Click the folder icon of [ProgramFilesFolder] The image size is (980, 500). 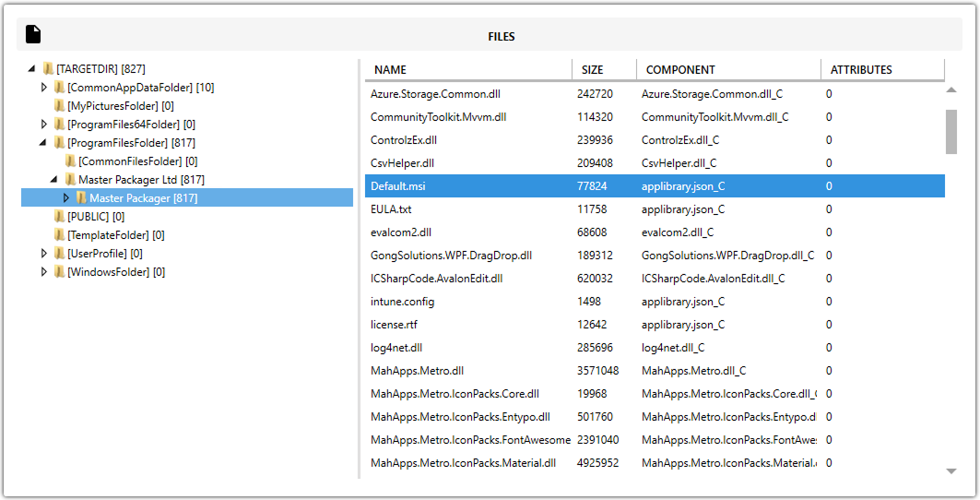coord(59,143)
